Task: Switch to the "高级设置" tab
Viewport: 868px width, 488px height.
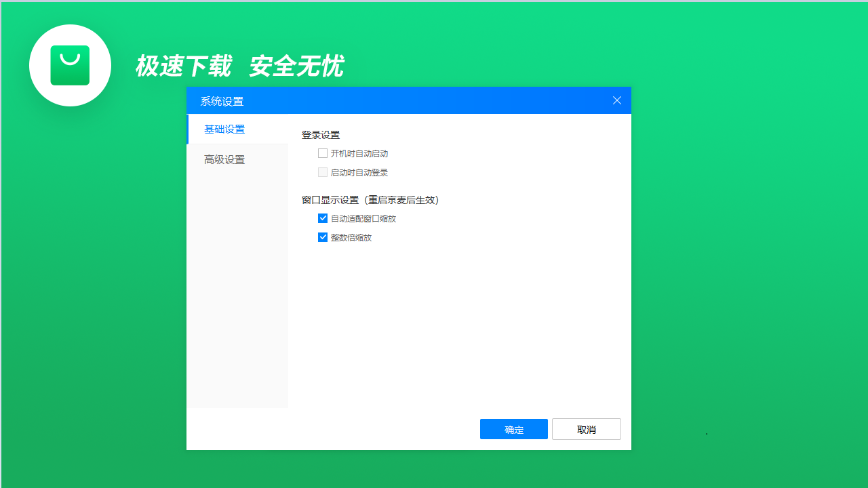Action: coord(224,159)
